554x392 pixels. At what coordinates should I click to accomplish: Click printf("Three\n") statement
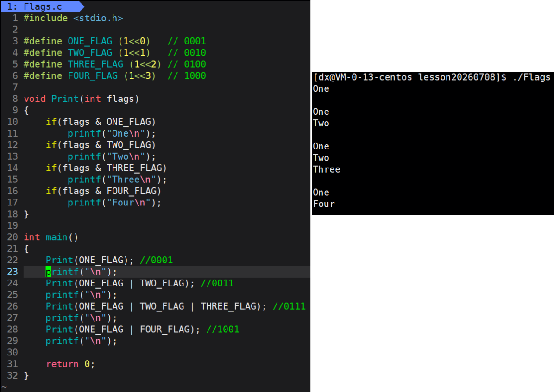[117, 180]
